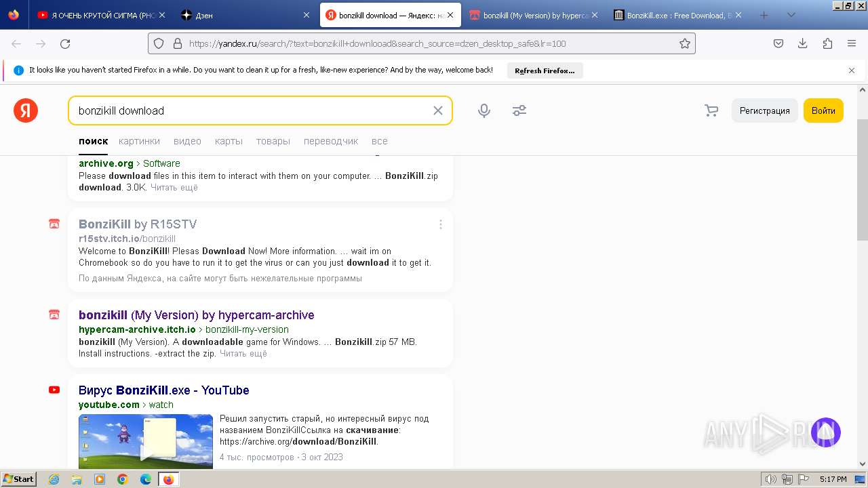This screenshot has height=488, width=868.
Task: Switch to Я ОЧЕНЬ КРУТОЙ СИГМА YouTube tab
Action: [x=100, y=15]
